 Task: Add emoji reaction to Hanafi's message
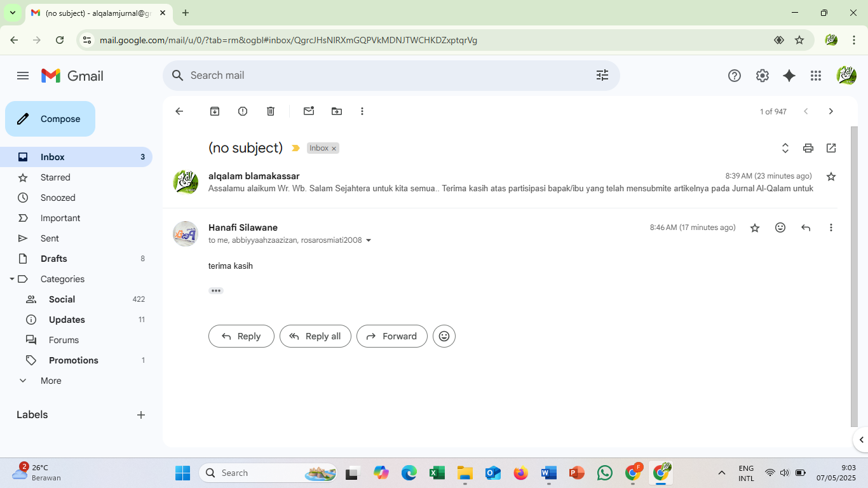780,227
